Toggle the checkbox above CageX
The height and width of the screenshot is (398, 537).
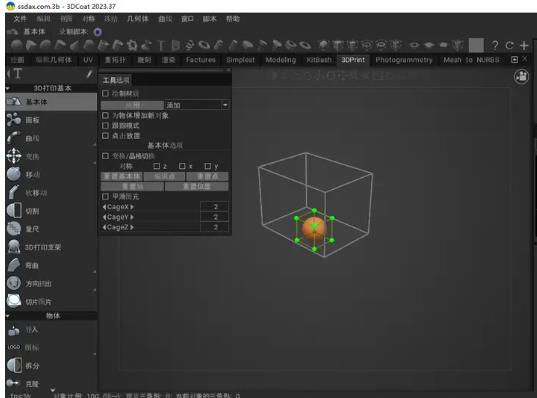coord(105,196)
